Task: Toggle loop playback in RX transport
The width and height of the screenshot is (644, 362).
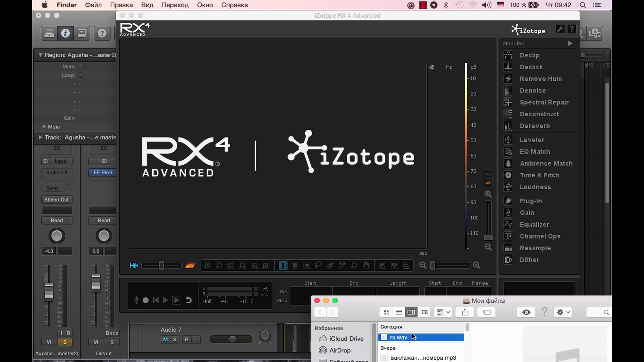Action: point(189,300)
